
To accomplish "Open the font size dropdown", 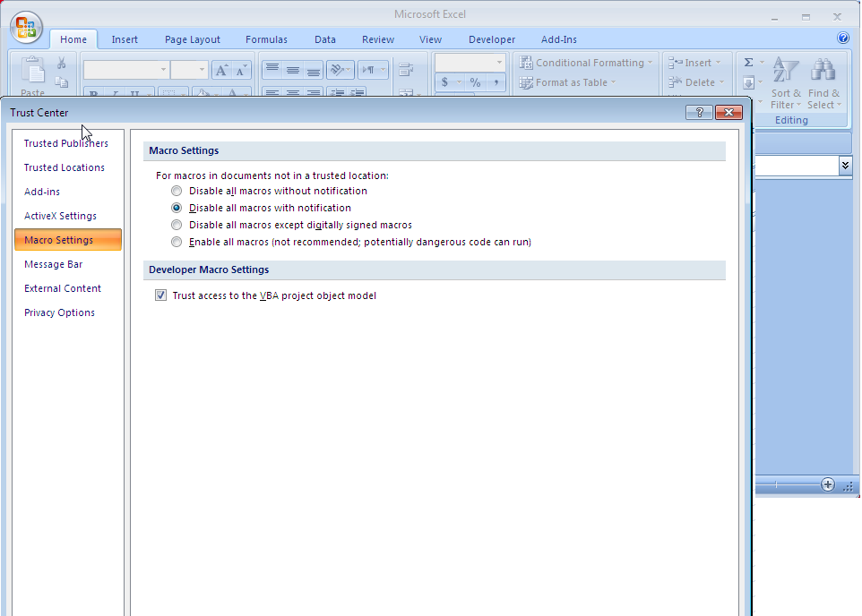I will pyautogui.click(x=202, y=70).
